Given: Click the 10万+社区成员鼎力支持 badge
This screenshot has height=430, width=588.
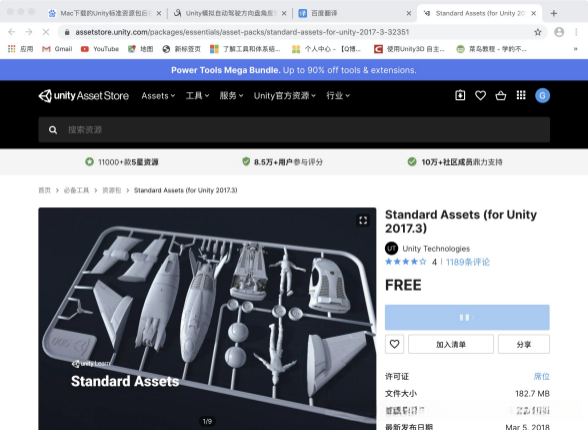Looking at the screenshot, I should (455, 162).
